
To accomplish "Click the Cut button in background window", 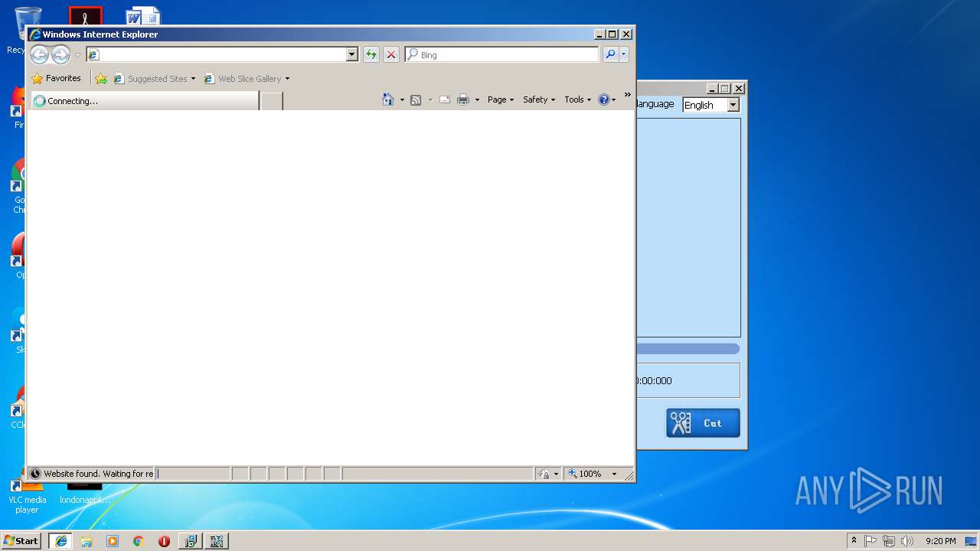I will coord(703,422).
